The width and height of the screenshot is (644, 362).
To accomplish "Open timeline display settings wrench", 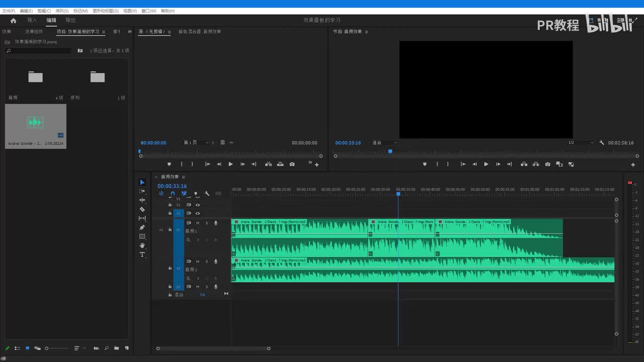I will [207, 194].
